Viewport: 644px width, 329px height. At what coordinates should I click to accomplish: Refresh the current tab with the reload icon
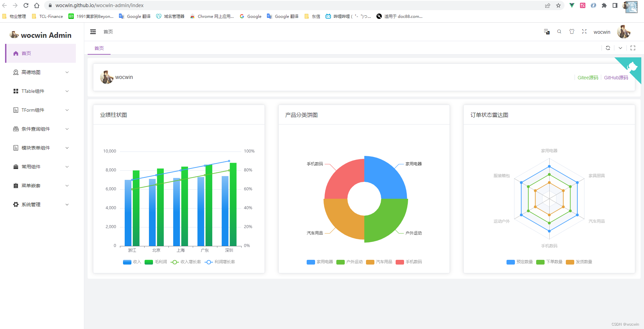pos(608,48)
